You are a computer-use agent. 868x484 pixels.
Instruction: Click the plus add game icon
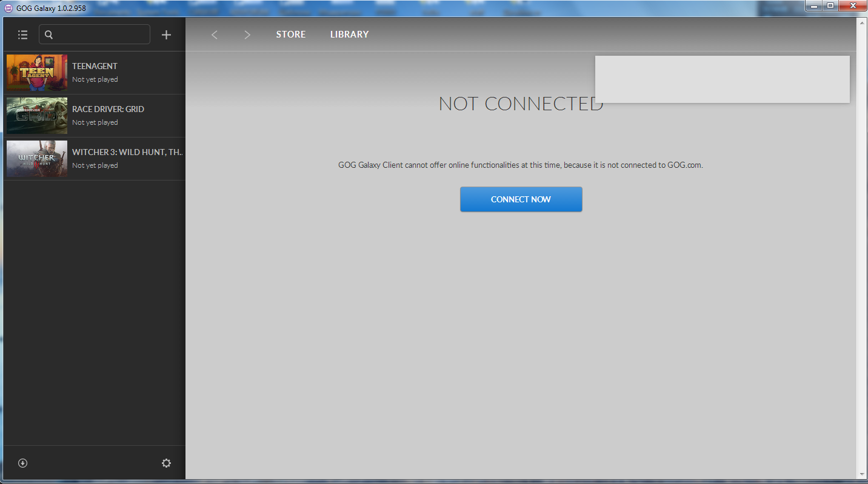166,35
